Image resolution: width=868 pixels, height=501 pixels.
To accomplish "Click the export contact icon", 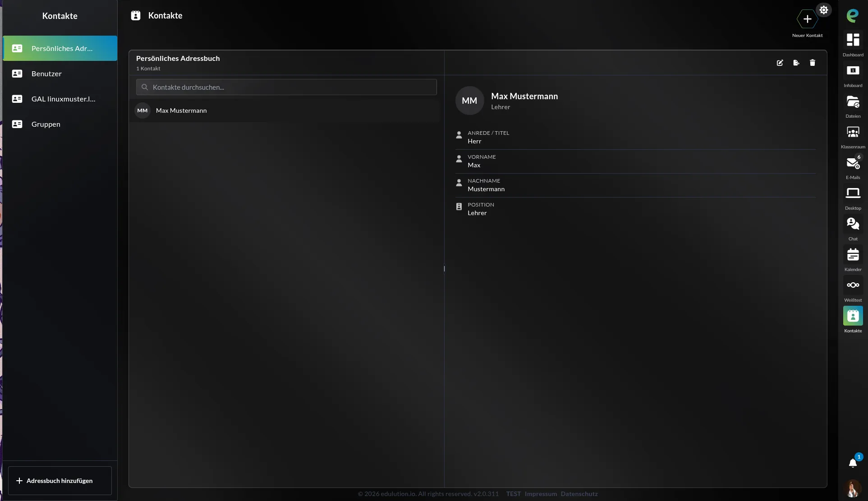I will pyautogui.click(x=796, y=63).
